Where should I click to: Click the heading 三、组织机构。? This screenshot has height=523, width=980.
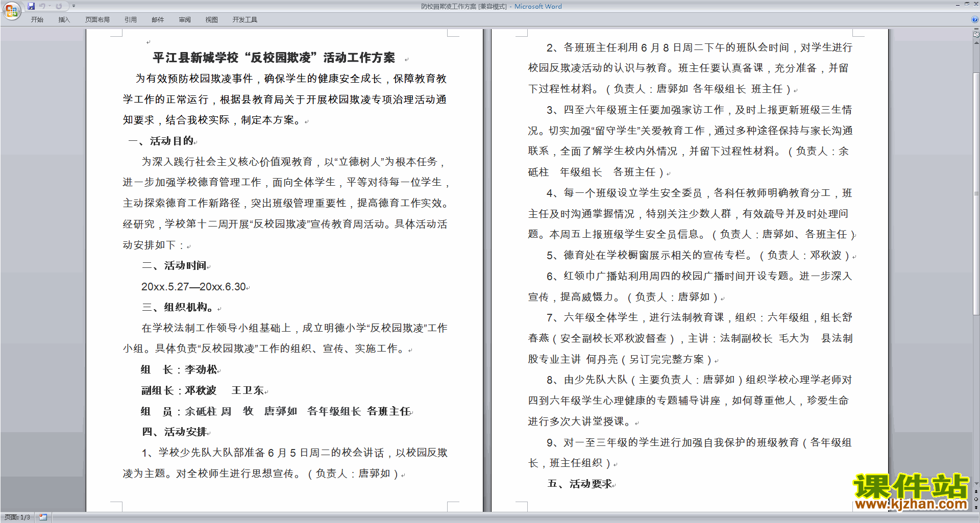coord(178,307)
